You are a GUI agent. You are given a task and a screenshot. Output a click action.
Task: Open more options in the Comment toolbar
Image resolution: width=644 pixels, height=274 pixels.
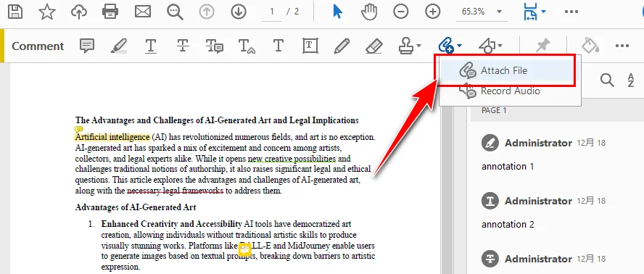click(622, 46)
